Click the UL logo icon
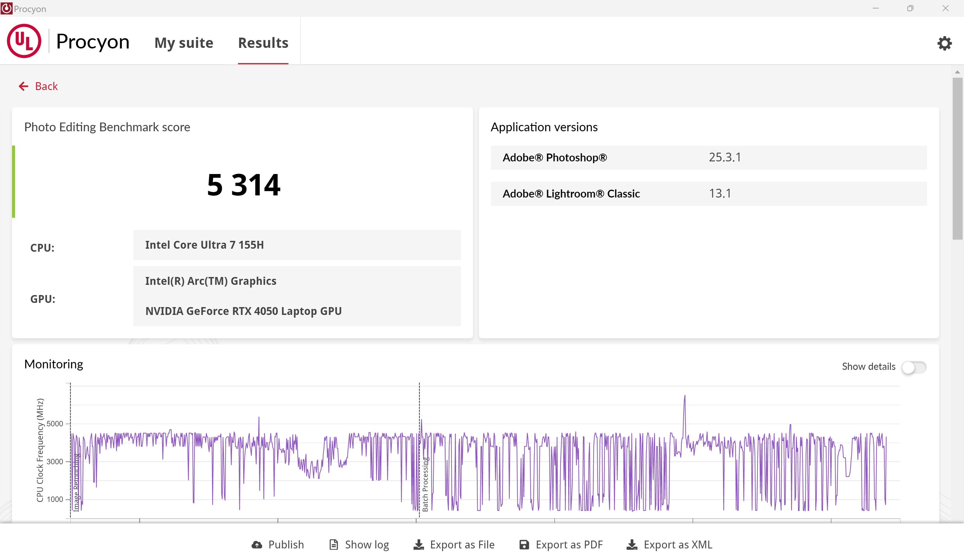 (x=24, y=41)
